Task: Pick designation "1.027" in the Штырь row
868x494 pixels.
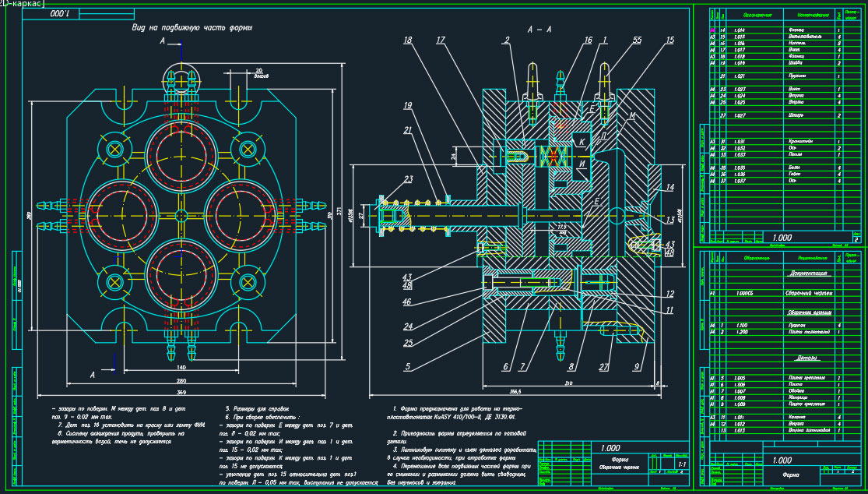Action: 739,115
